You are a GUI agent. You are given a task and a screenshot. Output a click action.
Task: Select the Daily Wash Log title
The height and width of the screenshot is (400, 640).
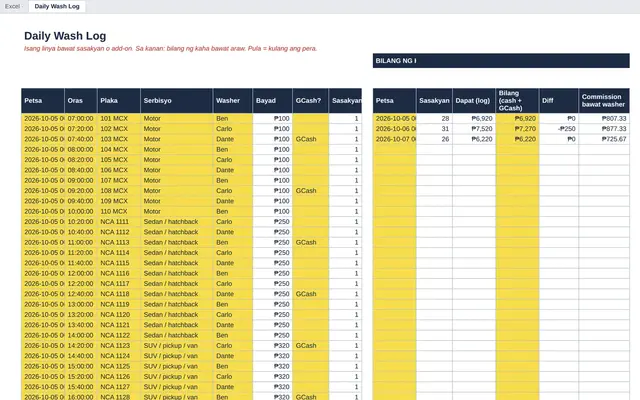click(65, 36)
